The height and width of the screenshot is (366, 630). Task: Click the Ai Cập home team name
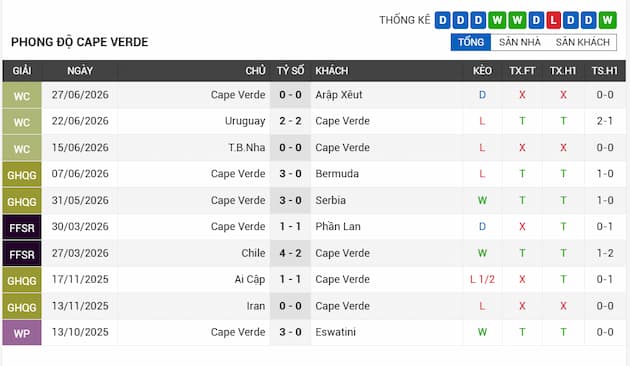click(250, 279)
